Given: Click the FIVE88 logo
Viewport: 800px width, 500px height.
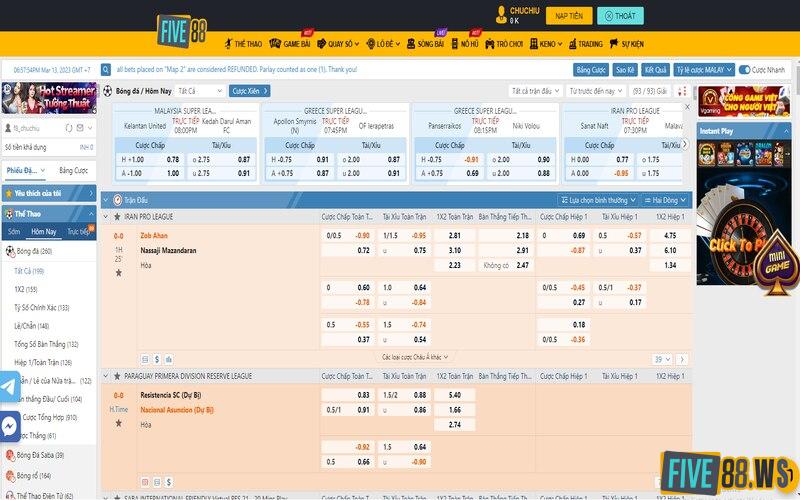Looking at the screenshot, I should (182, 31).
